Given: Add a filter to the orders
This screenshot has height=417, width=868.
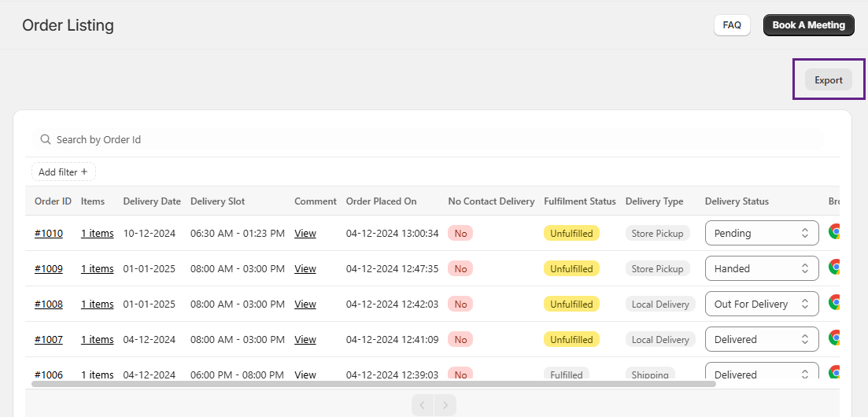Looking at the screenshot, I should click(x=63, y=172).
